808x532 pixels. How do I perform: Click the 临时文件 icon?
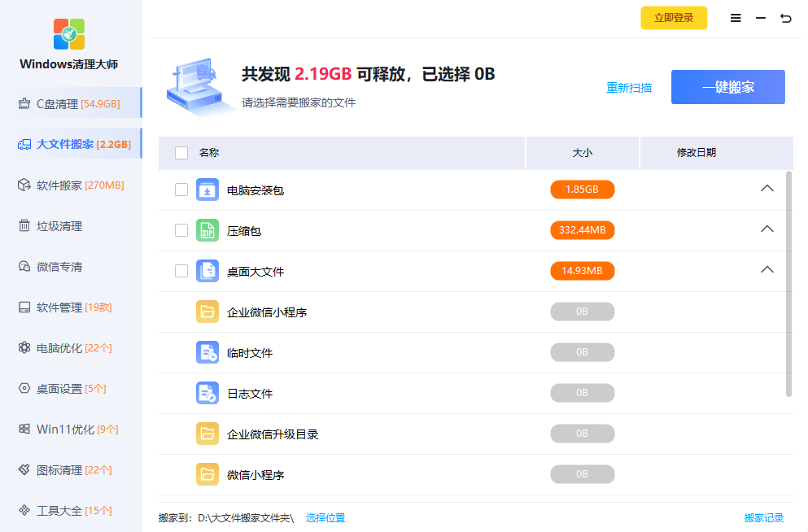(x=207, y=353)
